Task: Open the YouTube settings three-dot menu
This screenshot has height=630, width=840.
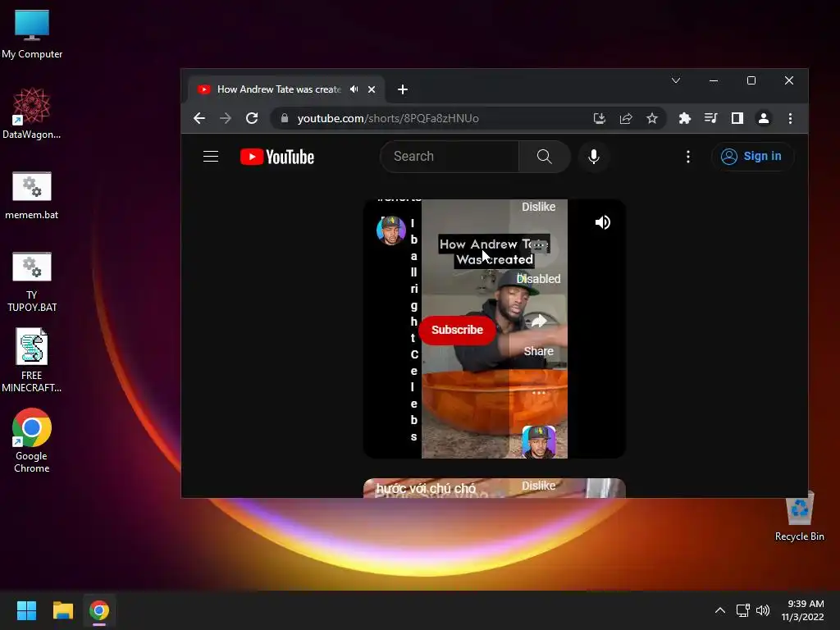Action: [x=688, y=157]
